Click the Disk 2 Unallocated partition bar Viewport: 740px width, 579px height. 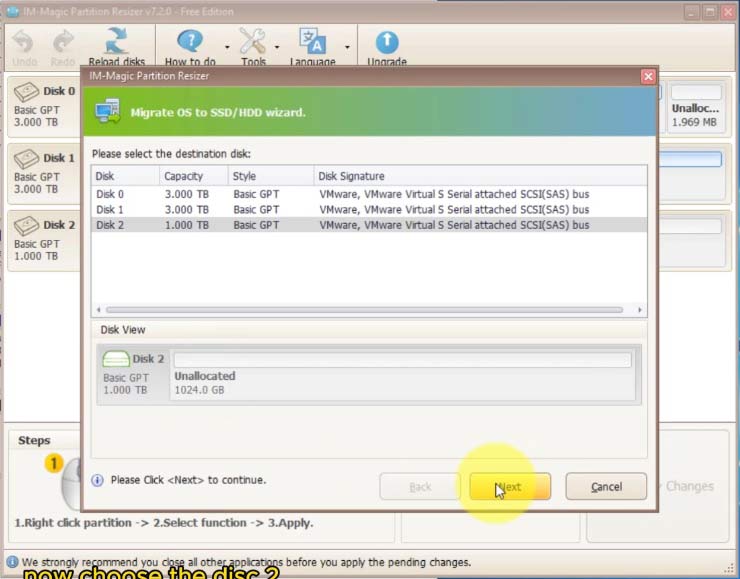pos(403,360)
